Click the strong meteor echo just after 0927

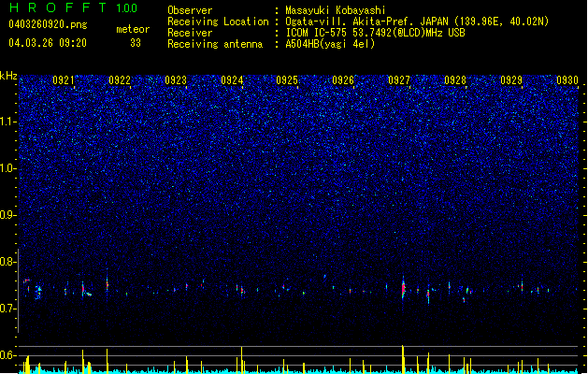404,289
